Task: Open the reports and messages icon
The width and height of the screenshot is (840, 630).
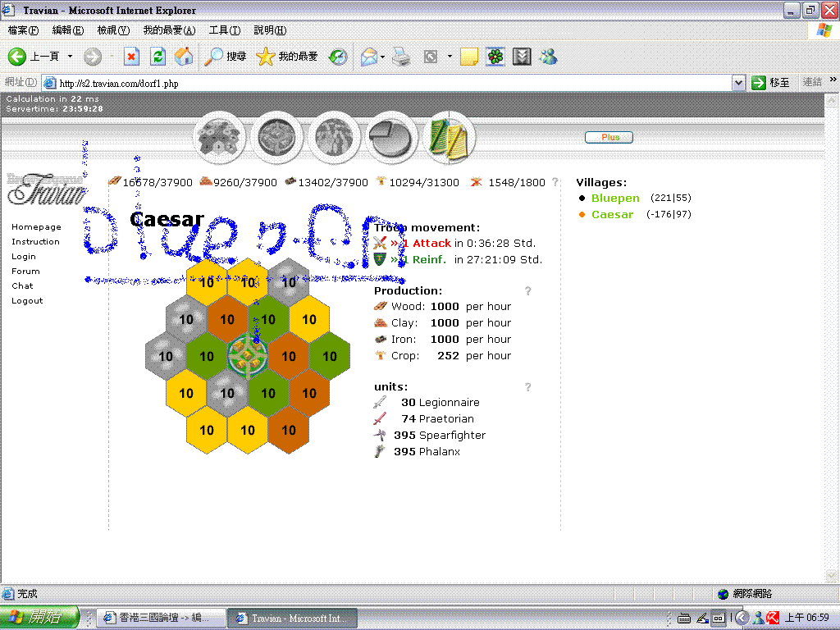Action: pyautogui.click(x=449, y=137)
